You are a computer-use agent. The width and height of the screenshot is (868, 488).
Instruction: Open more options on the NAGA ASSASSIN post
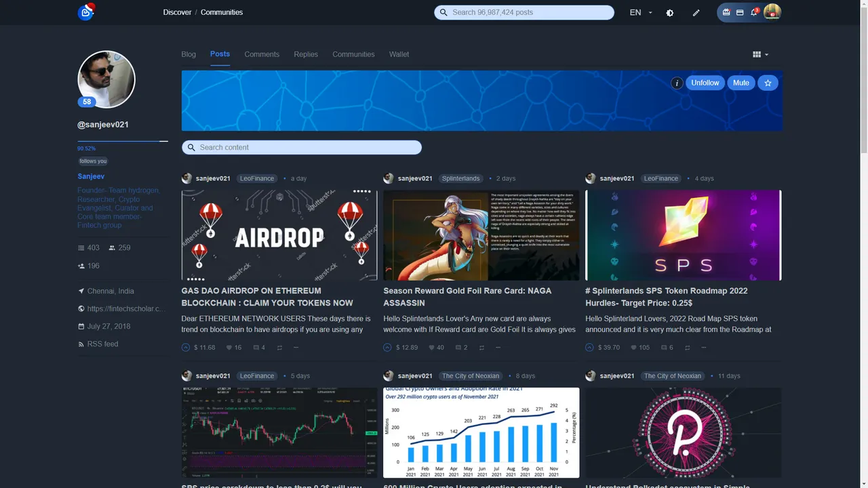tap(498, 347)
